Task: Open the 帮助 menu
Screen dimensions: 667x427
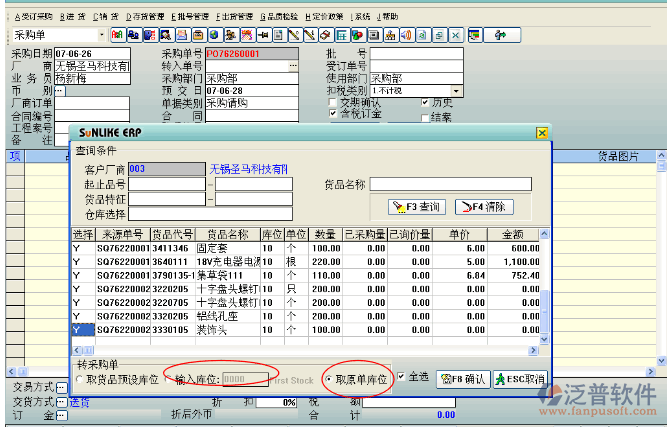Action: tap(388, 17)
